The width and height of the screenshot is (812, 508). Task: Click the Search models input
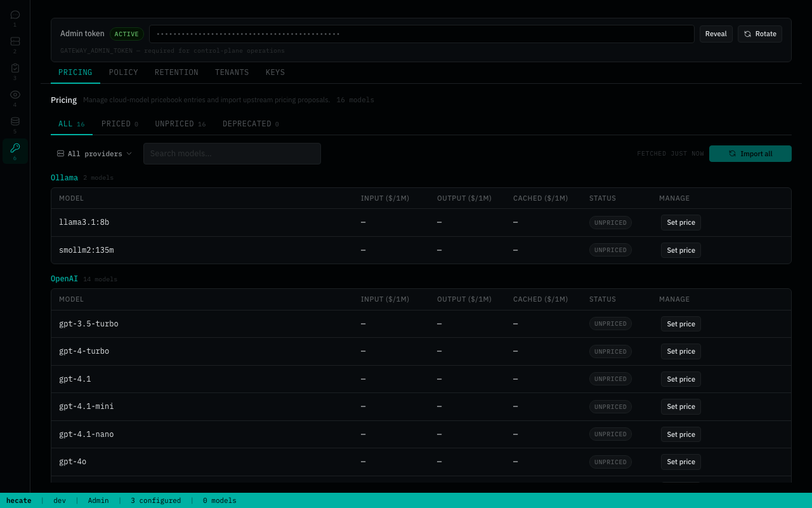(232, 154)
